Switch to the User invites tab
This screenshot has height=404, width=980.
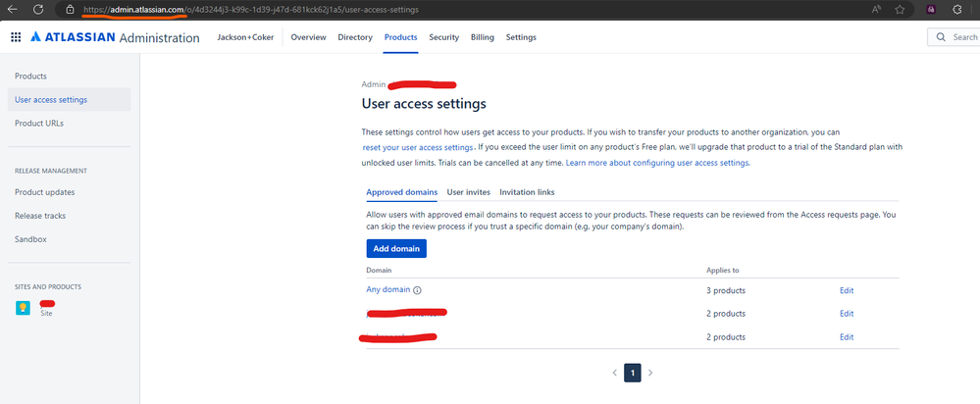pyautogui.click(x=468, y=192)
